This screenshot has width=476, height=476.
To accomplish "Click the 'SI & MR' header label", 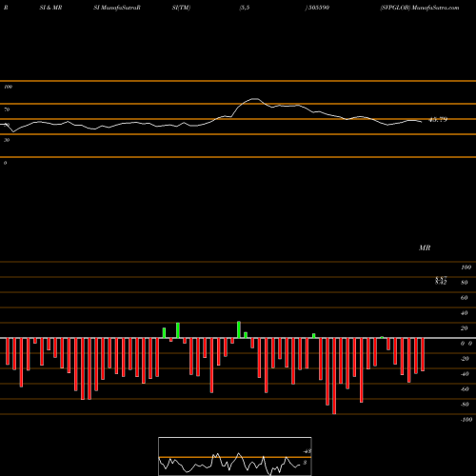I will (x=50, y=8).
